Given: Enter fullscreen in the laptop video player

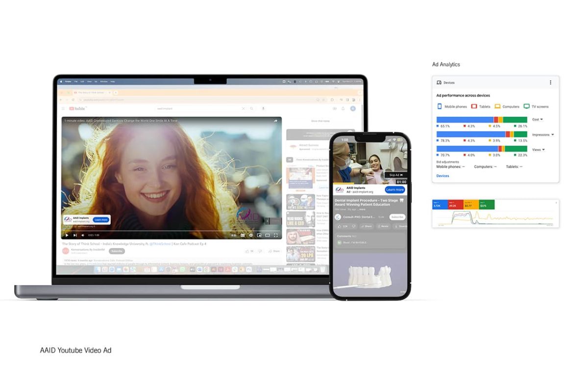Looking at the screenshot, I should click(276, 235).
